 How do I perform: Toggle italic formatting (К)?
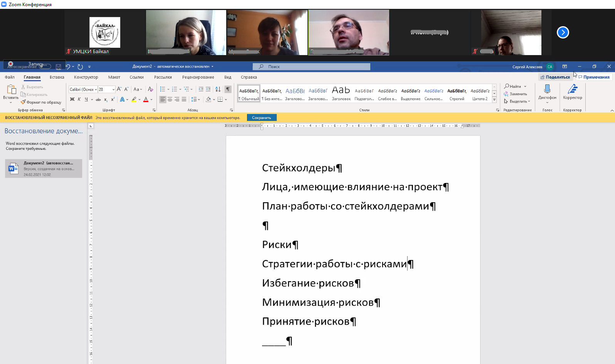coord(79,99)
